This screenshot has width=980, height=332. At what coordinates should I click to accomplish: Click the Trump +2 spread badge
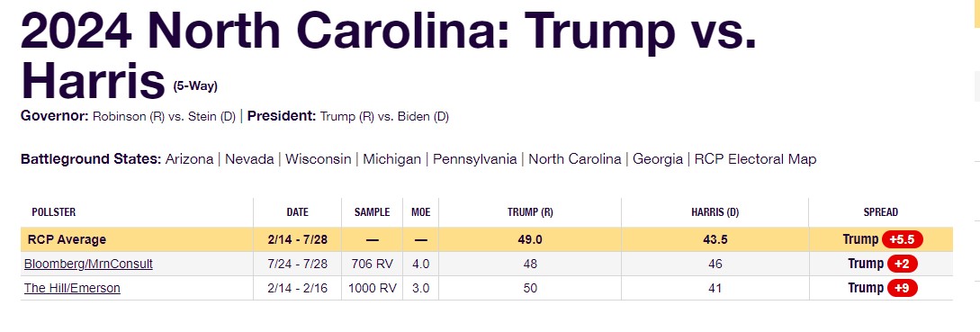(x=902, y=264)
